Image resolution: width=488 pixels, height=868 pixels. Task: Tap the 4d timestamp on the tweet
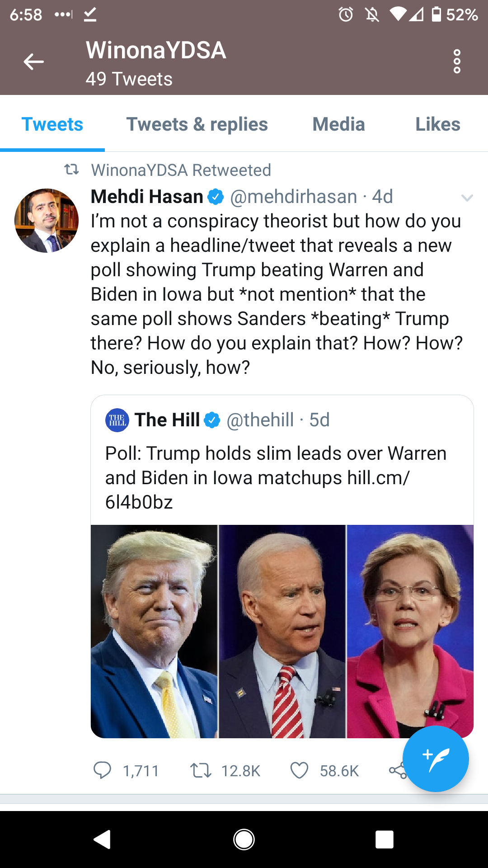tap(382, 196)
